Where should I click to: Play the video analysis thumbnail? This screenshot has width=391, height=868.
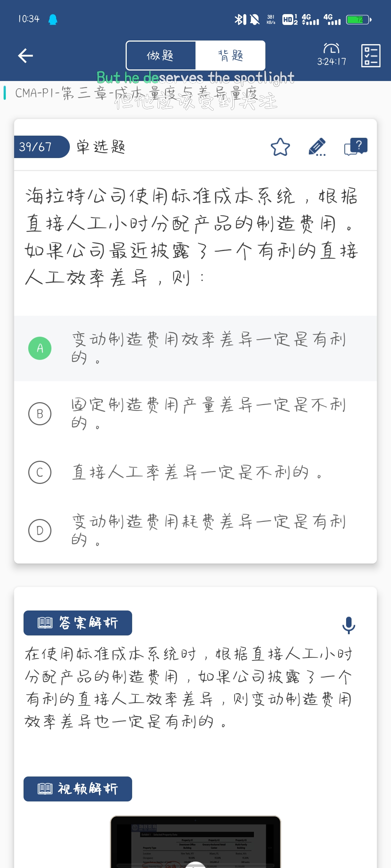(x=195, y=843)
